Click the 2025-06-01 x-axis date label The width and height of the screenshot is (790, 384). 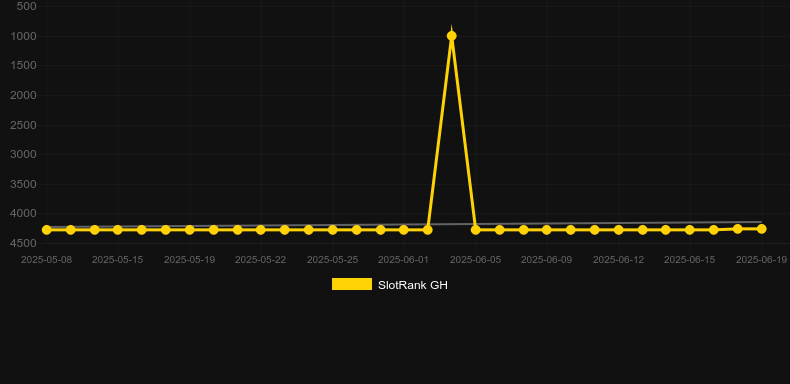click(404, 260)
